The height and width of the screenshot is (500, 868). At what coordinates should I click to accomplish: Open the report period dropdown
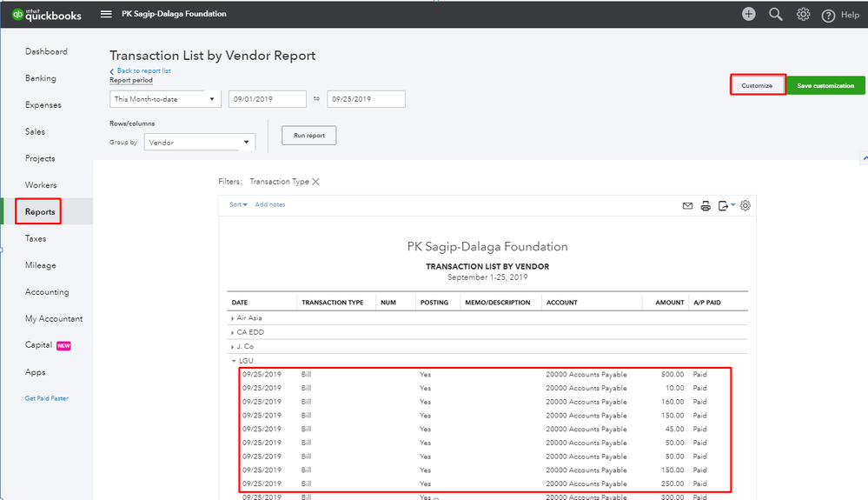(x=165, y=99)
